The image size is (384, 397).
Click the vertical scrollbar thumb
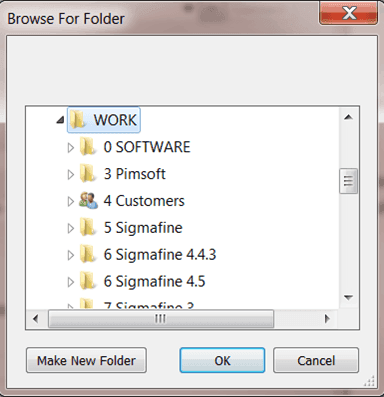tap(349, 181)
